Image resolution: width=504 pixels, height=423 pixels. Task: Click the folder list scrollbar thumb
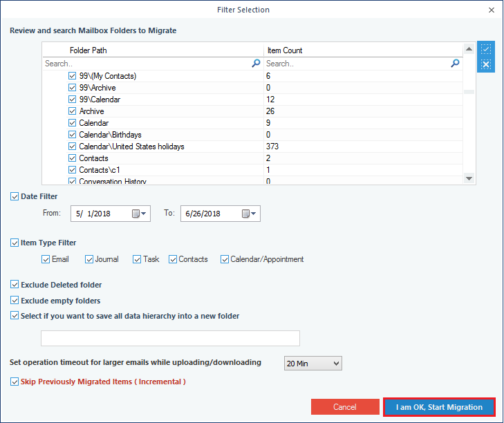pos(469,92)
